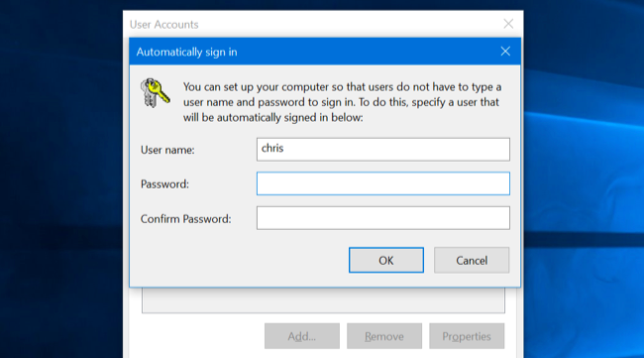644x358 pixels.
Task: Click the keys icon in the dialog
Action: pyautogui.click(x=155, y=93)
